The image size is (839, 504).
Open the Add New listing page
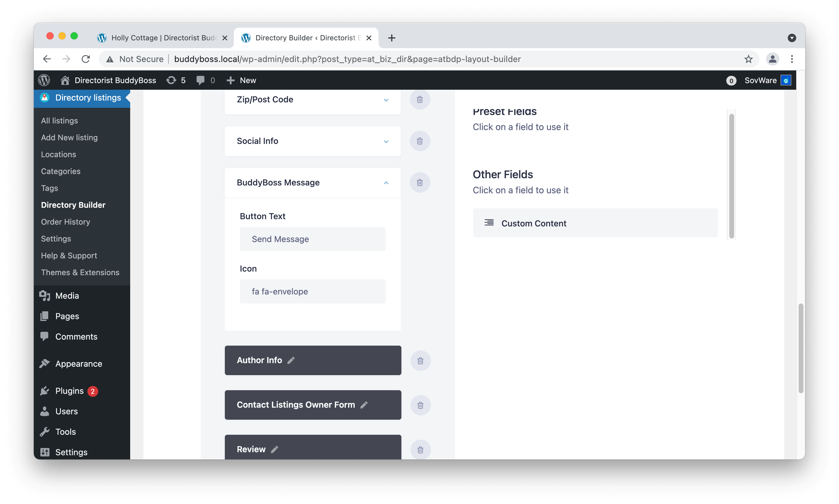[69, 137]
